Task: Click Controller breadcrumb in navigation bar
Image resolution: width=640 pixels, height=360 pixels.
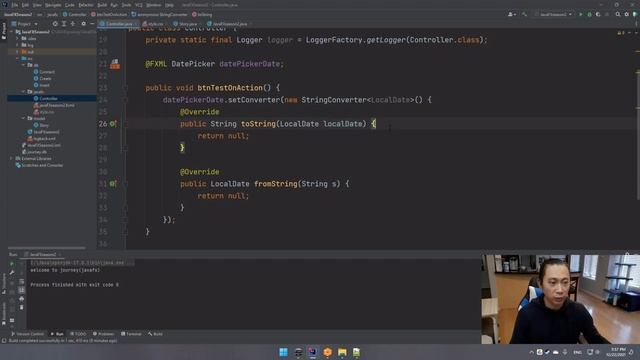Action: click(74, 15)
